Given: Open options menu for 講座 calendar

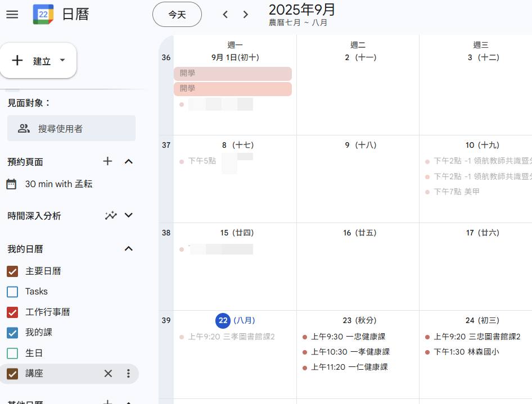Looking at the screenshot, I should [x=128, y=374].
